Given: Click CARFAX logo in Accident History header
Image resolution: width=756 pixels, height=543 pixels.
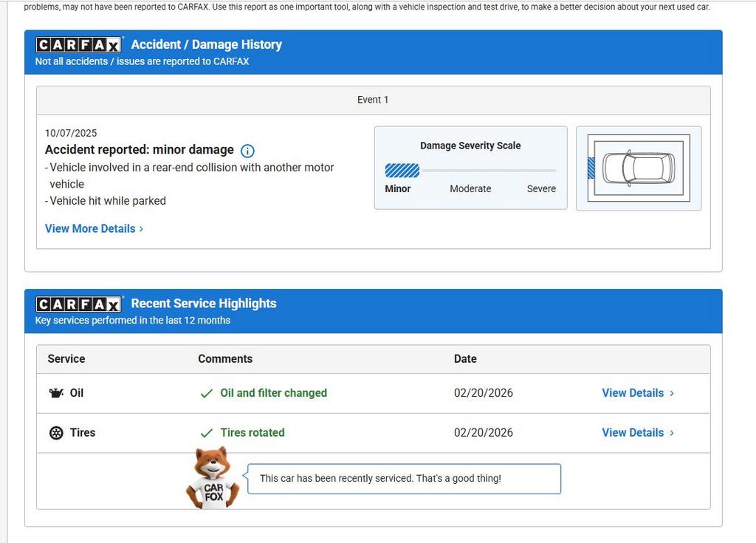Looking at the screenshot, I should pyautogui.click(x=78, y=44).
